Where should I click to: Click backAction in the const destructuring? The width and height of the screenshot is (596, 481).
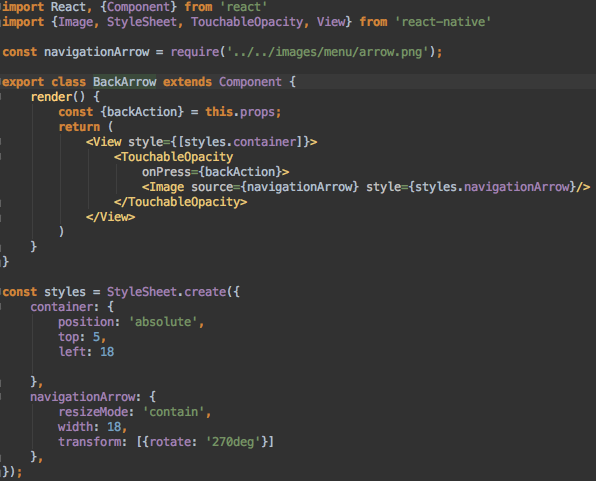(142, 112)
